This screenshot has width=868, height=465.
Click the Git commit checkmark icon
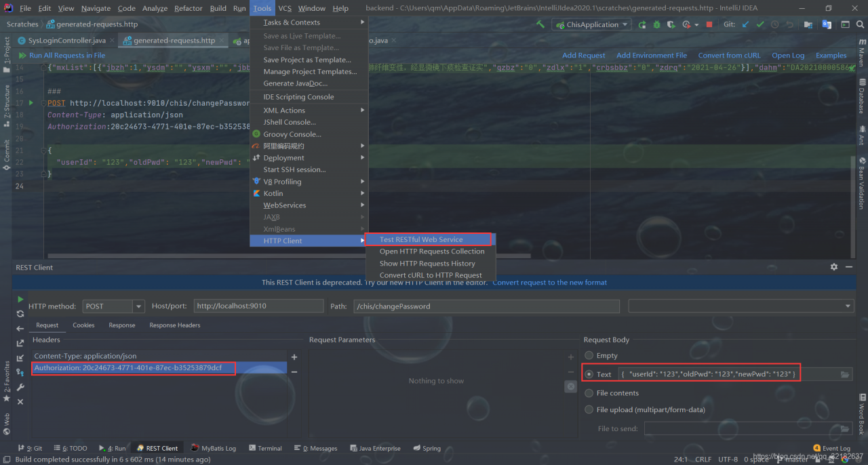coord(760,24)
